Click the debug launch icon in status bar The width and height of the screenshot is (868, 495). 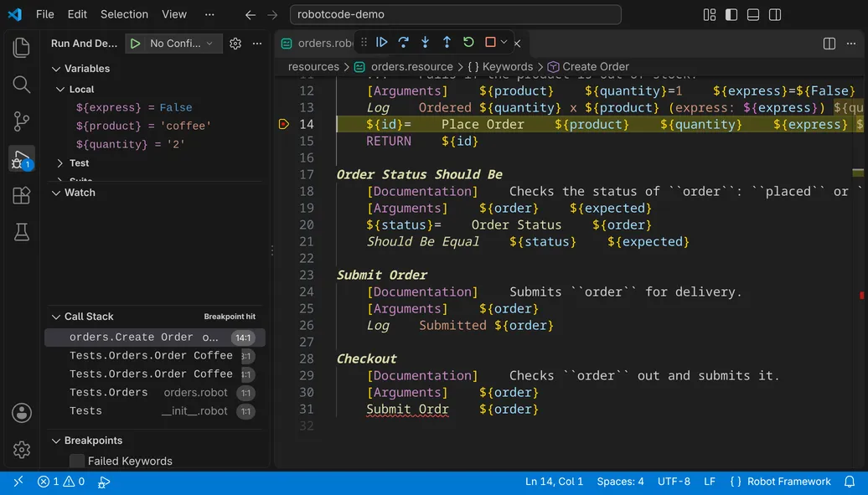click(x=104, y=482)
